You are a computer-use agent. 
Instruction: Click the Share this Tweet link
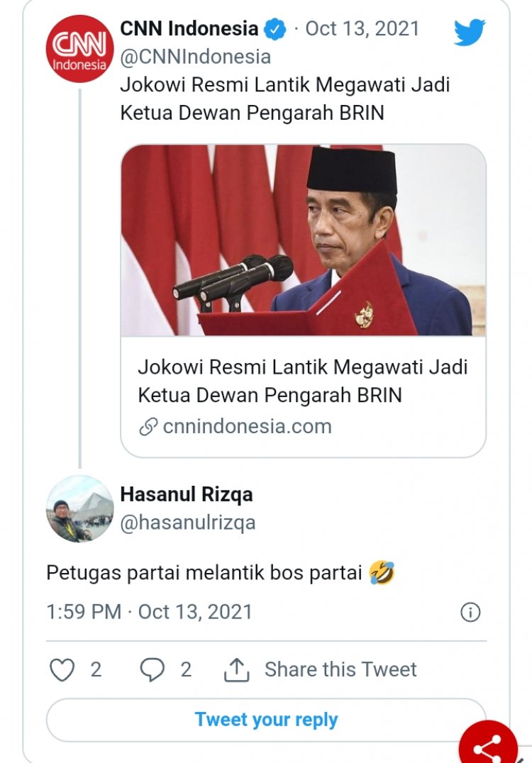(x=340, y=669)
